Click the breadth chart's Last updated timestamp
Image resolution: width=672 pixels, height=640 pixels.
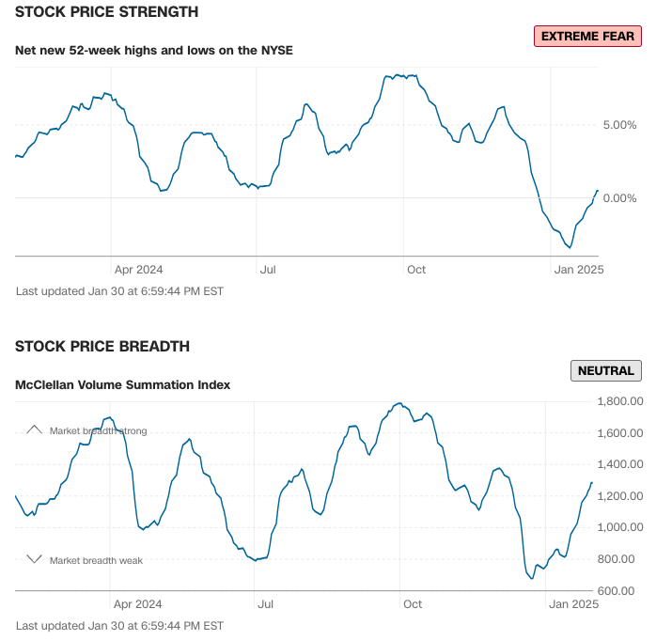[x=119, y=625]
